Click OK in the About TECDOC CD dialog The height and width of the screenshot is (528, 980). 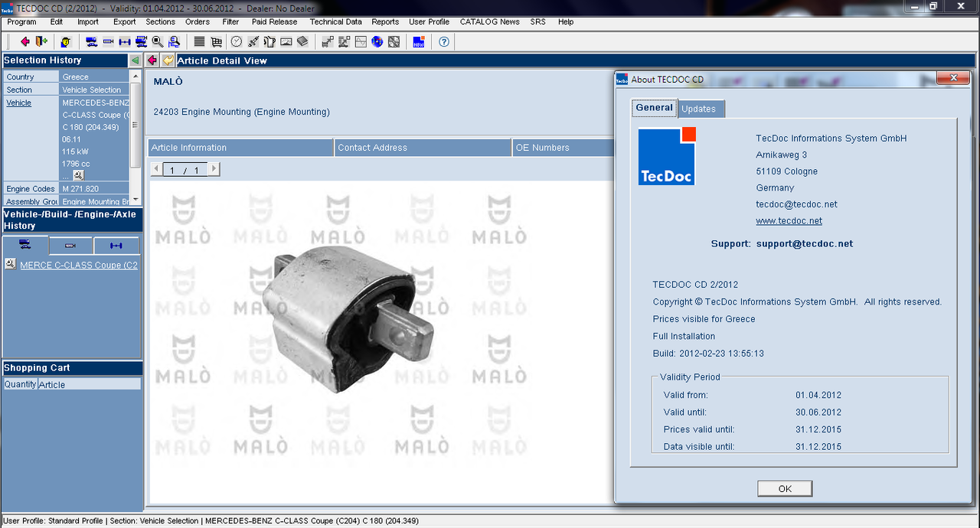coord(785,488)
